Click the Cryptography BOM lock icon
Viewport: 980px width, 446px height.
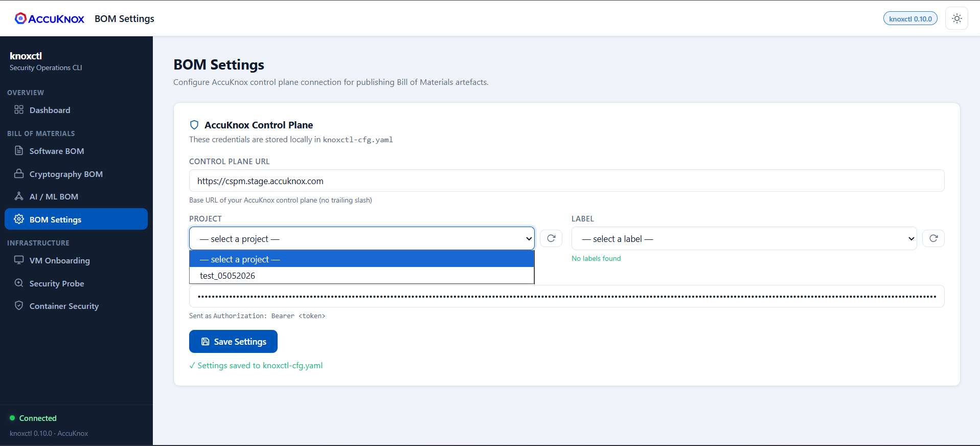pyautogui.click(x=19, y=173)
